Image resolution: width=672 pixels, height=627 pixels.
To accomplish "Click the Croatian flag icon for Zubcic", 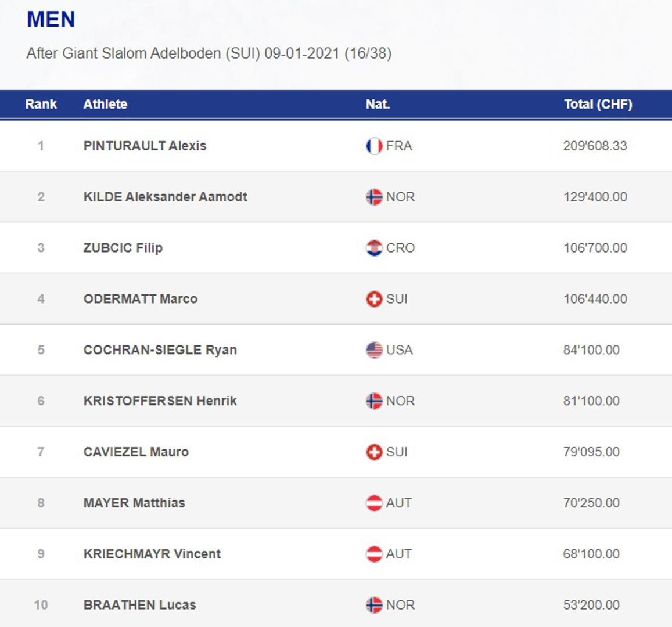I will click(x=374, y=248).
